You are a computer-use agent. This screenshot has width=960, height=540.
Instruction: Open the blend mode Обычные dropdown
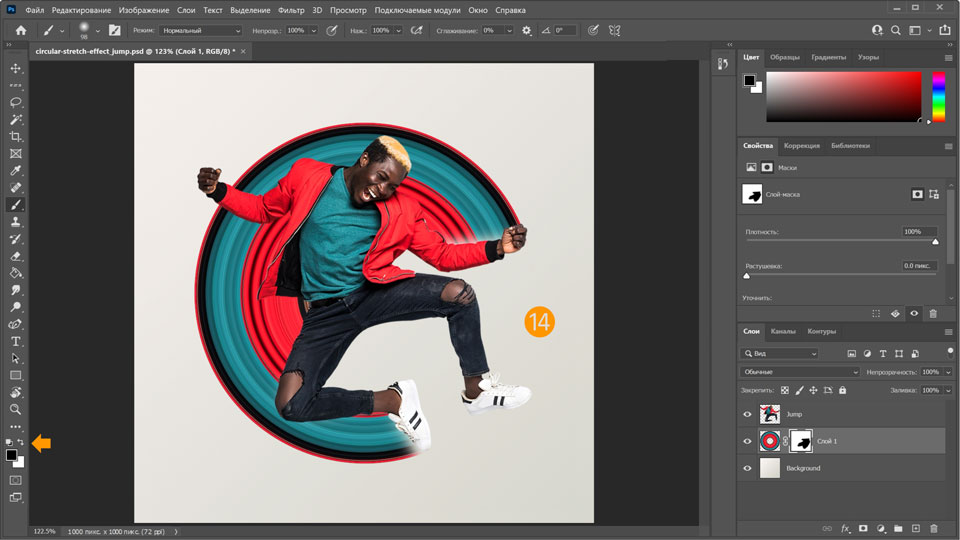(797, 372)
